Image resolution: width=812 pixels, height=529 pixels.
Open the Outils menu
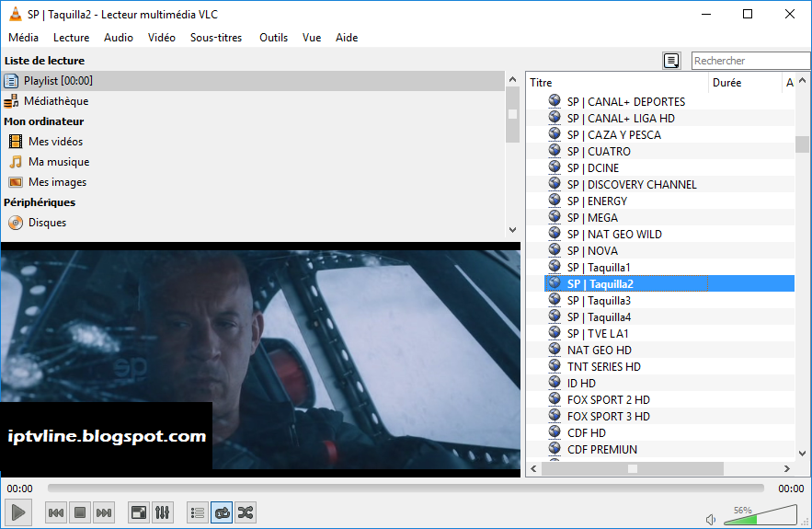point(273,38)
